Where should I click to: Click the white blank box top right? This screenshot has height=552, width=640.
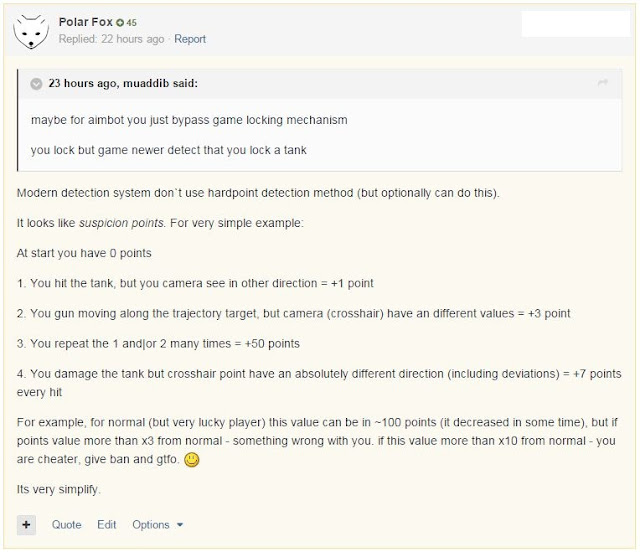coord(576,24)
